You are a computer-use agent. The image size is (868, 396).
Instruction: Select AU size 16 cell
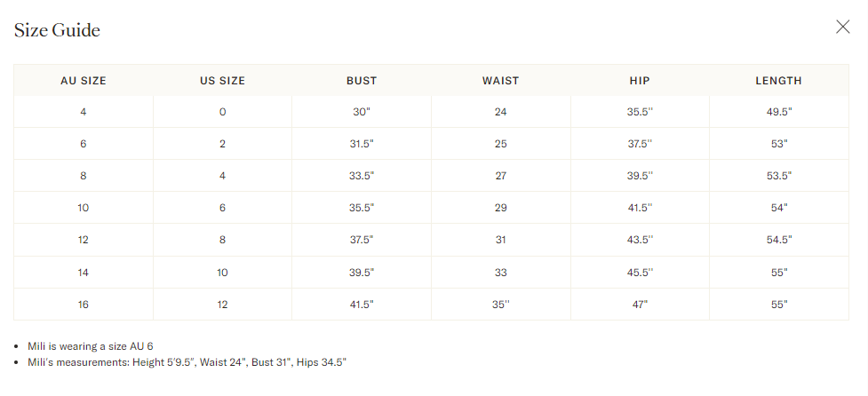point(83,305)
